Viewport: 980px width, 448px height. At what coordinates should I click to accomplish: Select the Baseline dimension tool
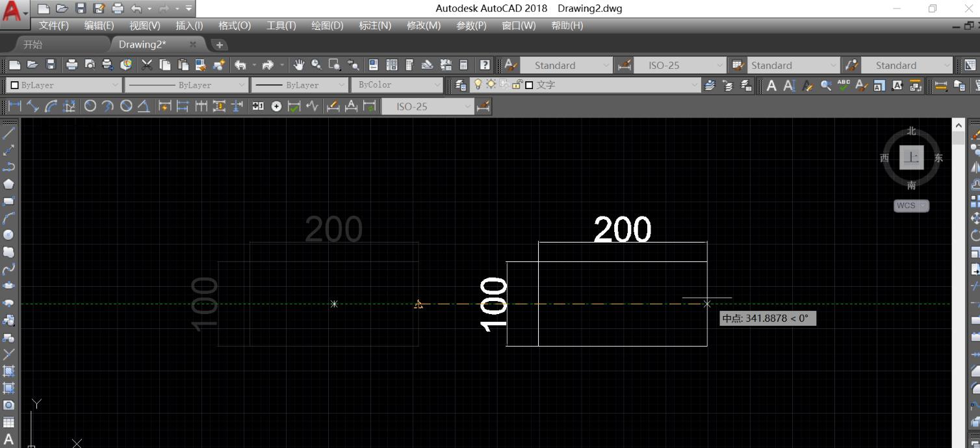[x=183, y=106]
